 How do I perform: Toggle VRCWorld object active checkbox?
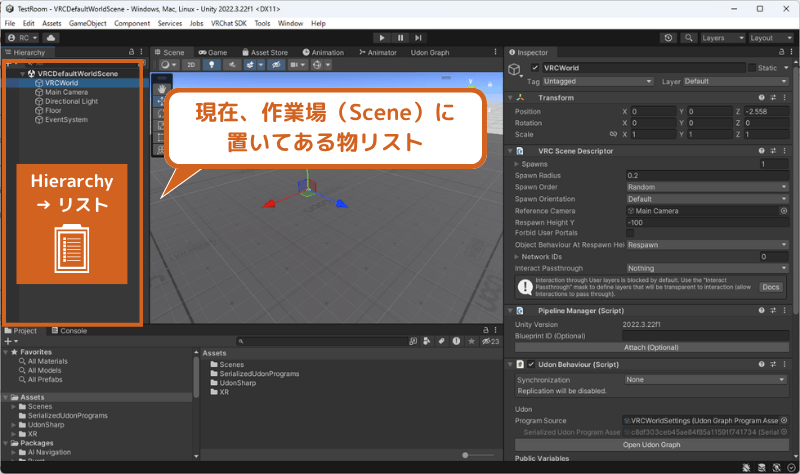click(x=535, y=67)
